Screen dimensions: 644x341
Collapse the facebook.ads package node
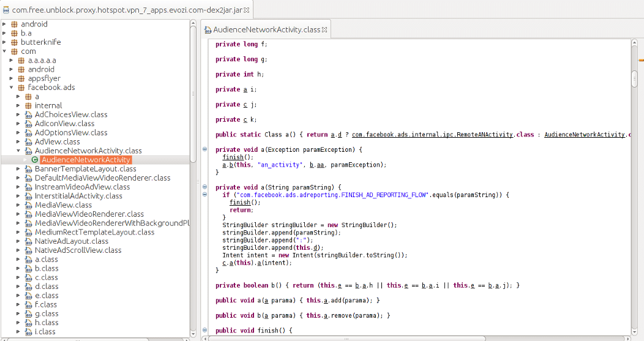12,88
